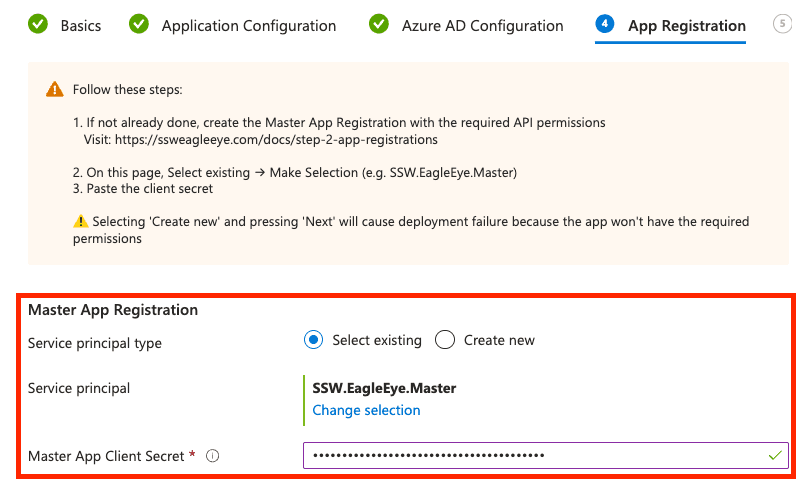Open the Basics step tab
The image size is (800, 483).
click(x=81, y=26)
